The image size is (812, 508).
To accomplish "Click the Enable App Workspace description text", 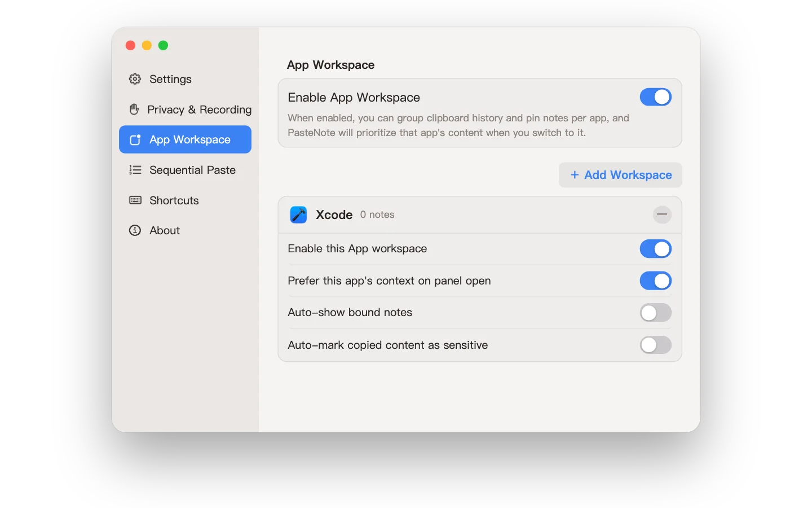I will (x=458, y=125).
